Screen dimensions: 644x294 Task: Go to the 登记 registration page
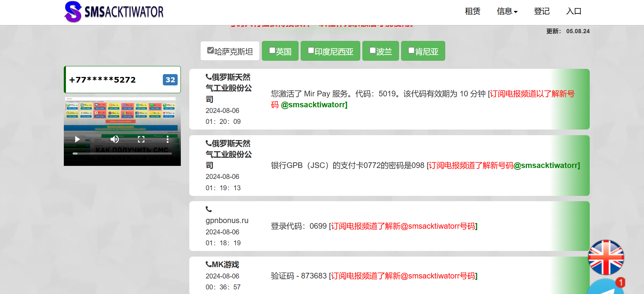click(542, 11)
